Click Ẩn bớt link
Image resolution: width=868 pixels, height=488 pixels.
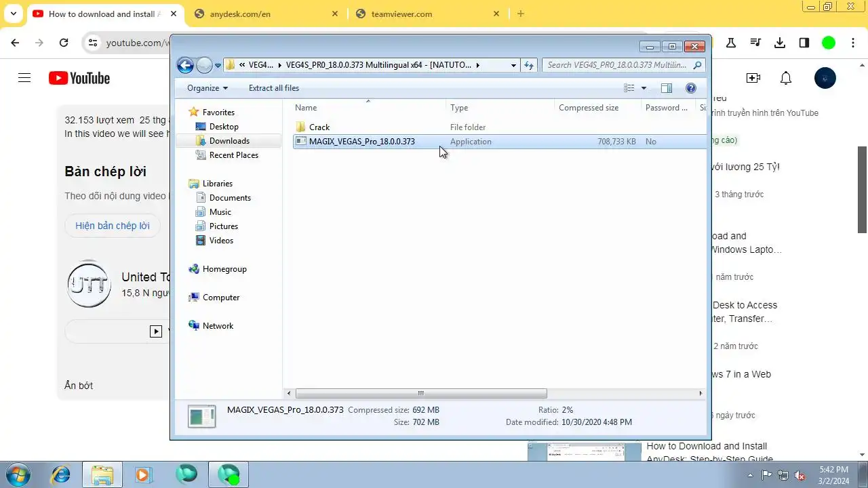coord(79,386)
